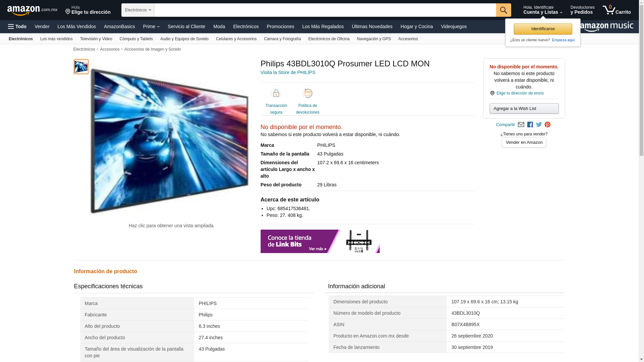The width and height of the screenshot is (644, 362).
Task: Share the product on Pinterest
Action: coord(547,125)
